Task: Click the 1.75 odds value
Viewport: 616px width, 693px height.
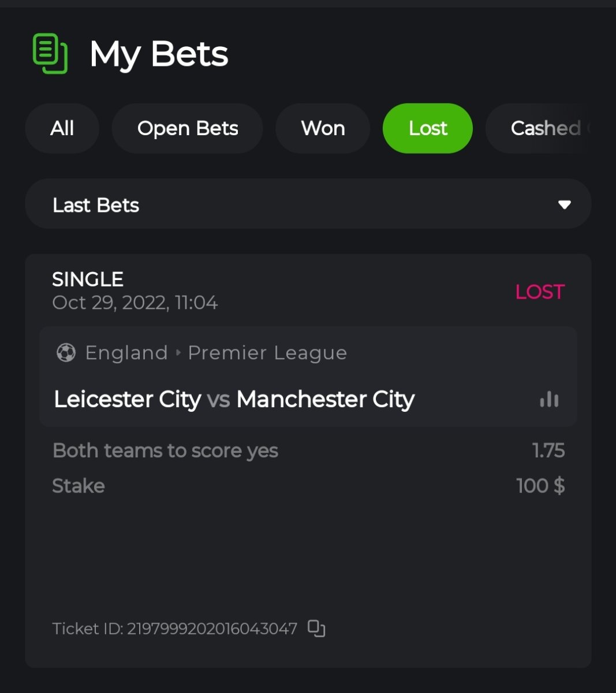Action: tap(548, 450)
